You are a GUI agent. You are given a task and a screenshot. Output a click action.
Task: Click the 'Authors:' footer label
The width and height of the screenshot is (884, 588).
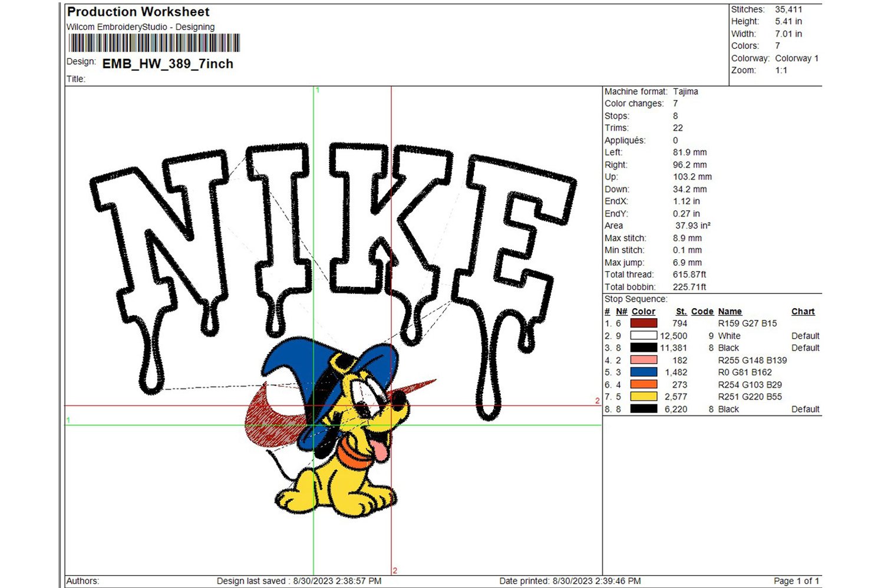pyautogui.click(x=83, y=581)
